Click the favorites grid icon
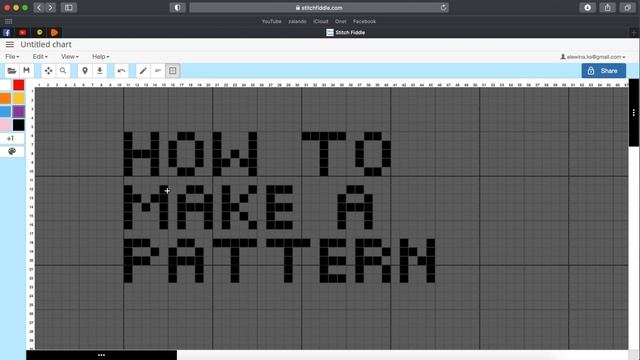The height and width of the screenshot is (360, 640). (9, 22)
